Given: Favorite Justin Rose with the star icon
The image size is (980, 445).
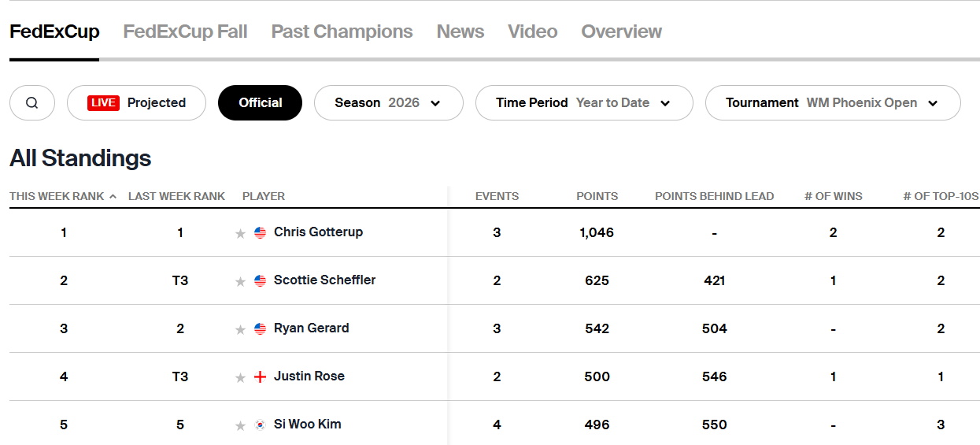Looking at the screenshot, I should pyautogui.click(x=241, y=377).
